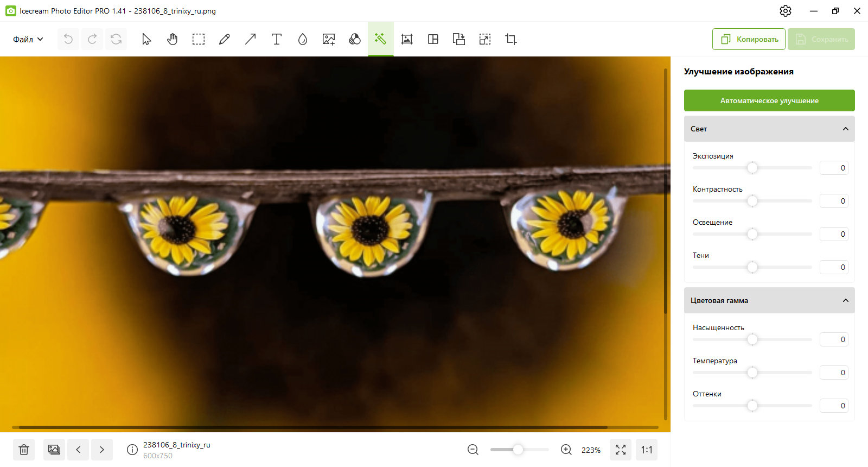Click the Оттенки value field
Screen dimensions: 868x467
(x=834, y=406)
